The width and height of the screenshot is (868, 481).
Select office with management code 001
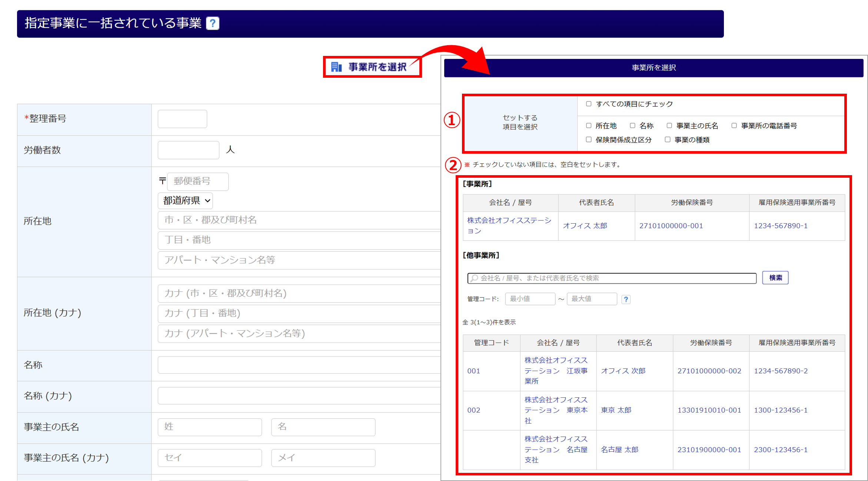coord(473,371)
